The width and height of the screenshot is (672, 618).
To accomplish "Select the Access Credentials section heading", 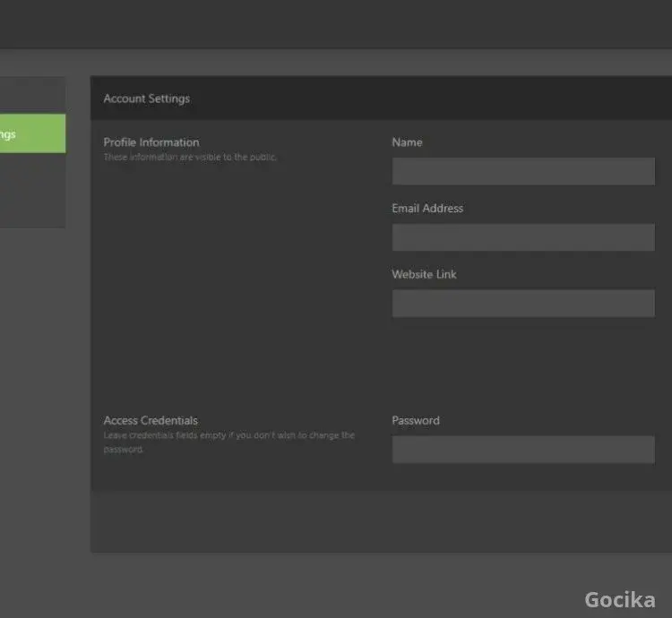I will click(151, 421).
